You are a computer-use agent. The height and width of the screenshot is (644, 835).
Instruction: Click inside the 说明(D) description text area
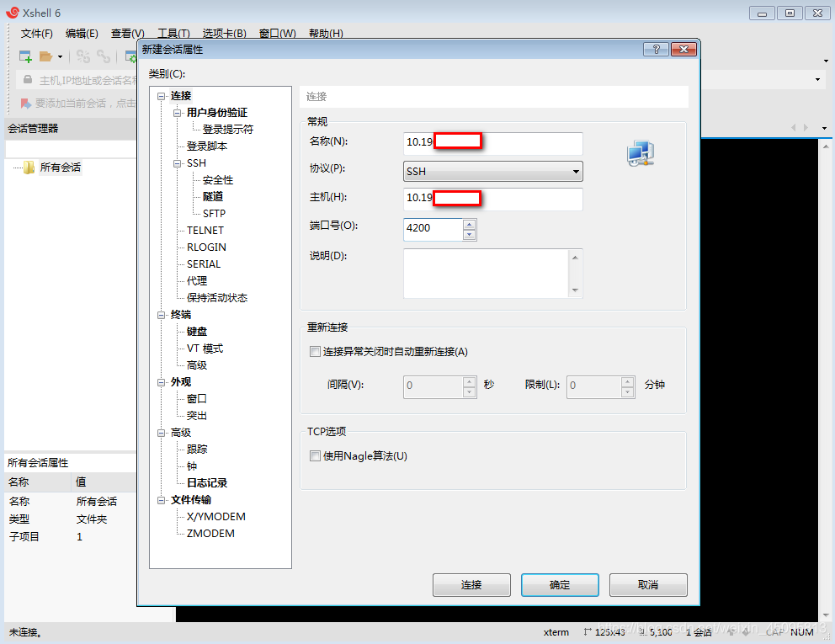[x=487, y=274]
